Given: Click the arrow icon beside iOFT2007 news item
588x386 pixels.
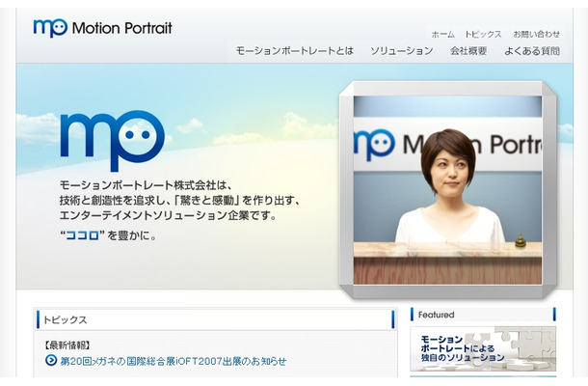Looking at the screenshot, I should (51, 361).
